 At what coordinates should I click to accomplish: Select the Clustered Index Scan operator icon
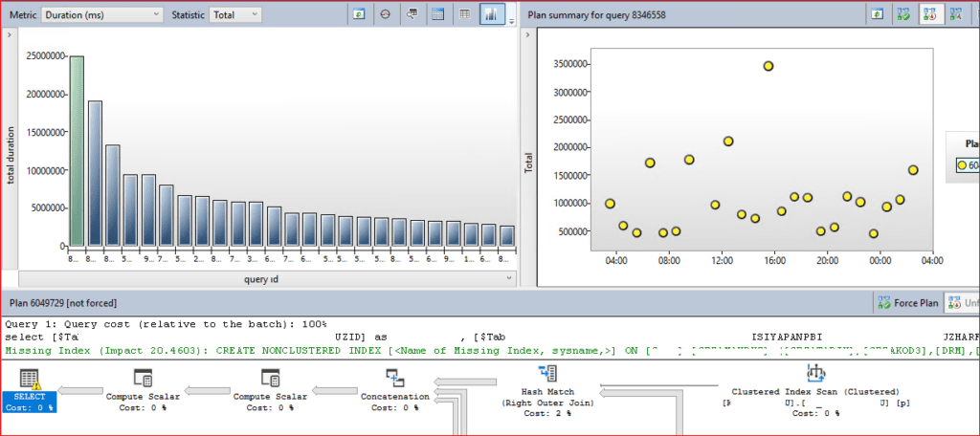point(815,373)
